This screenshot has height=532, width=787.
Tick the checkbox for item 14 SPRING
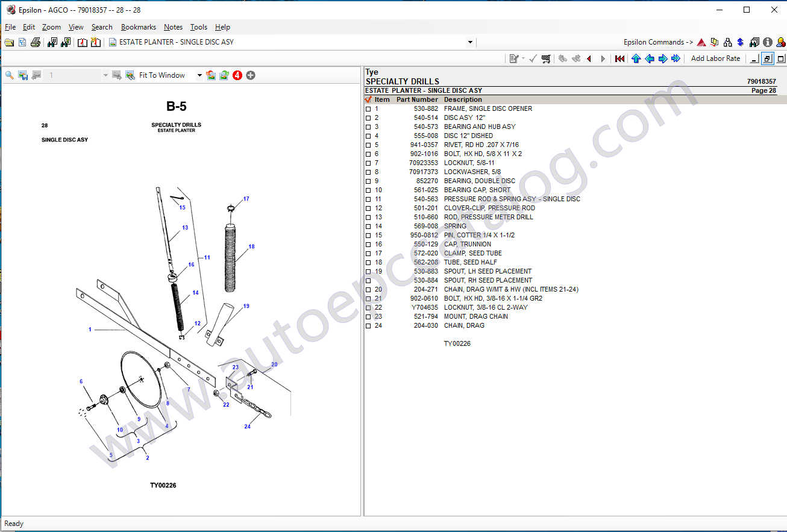pyautogui.click(x=368, y=227)
